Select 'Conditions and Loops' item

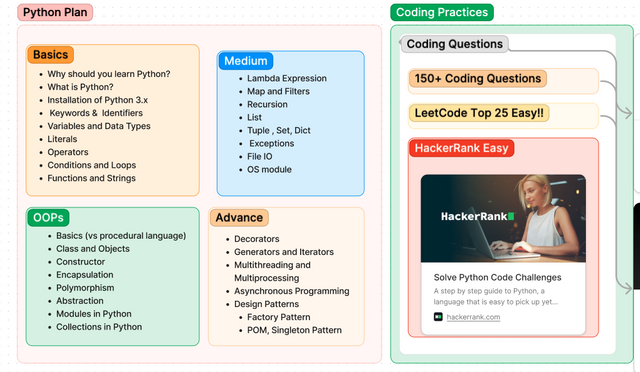pyautogui.click(x=91, y=165)
